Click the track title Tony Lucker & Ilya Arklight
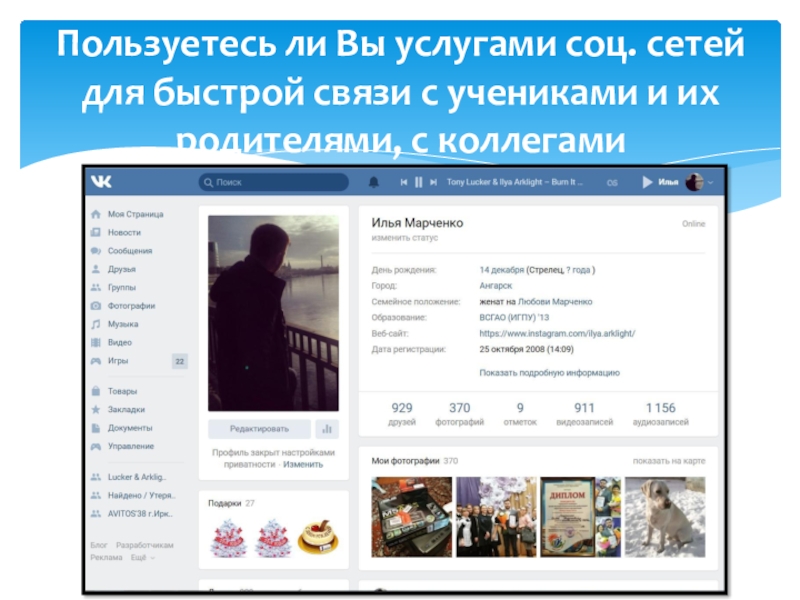Image resolution: width=800 pixels, height=600 pixels. click(514, 182)
